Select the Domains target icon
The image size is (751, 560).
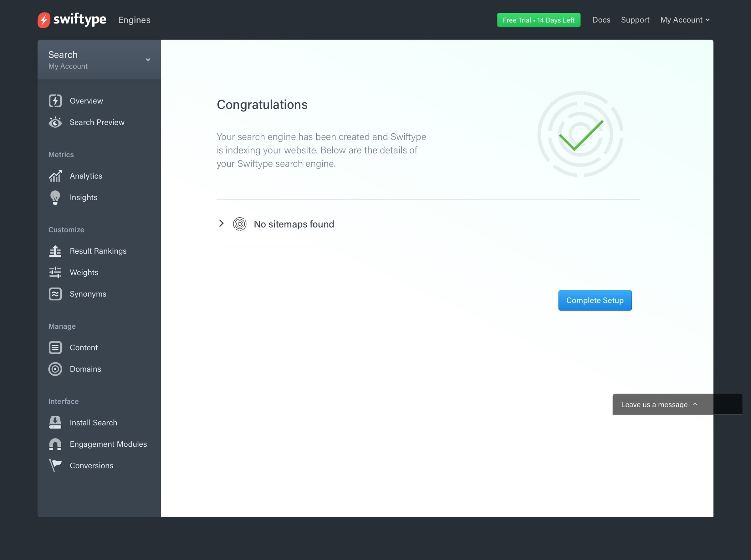pos(55,369)
